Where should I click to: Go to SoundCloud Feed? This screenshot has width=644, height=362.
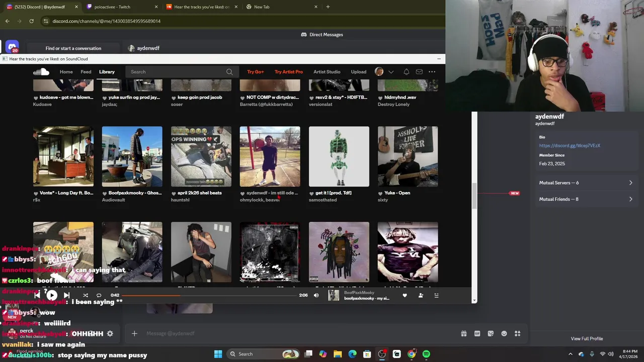[86, 72]
